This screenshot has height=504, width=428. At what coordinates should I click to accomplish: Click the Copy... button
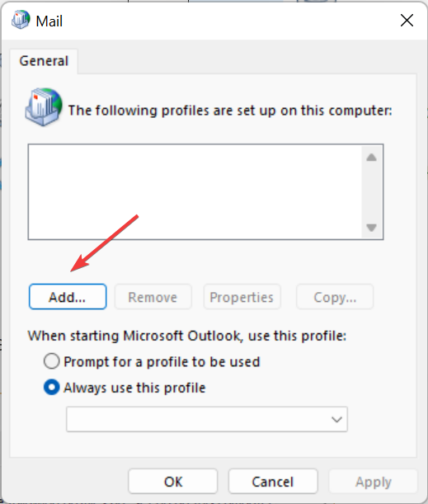pos(335,297)
